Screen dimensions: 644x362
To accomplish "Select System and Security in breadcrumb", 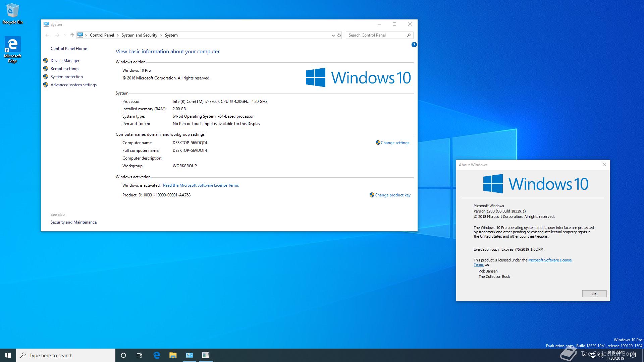I will tap(139, 35).
